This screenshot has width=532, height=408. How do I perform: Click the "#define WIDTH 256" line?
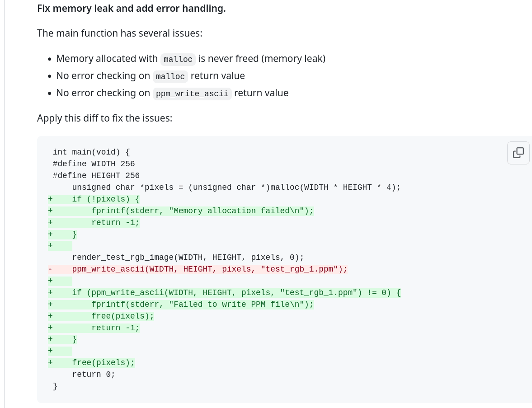[x=94, y=164]
